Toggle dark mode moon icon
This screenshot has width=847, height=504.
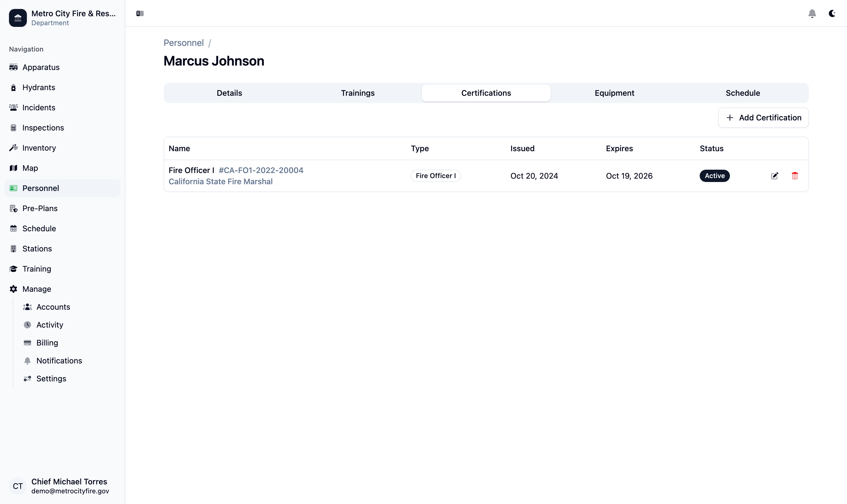(x=832, y=13)
